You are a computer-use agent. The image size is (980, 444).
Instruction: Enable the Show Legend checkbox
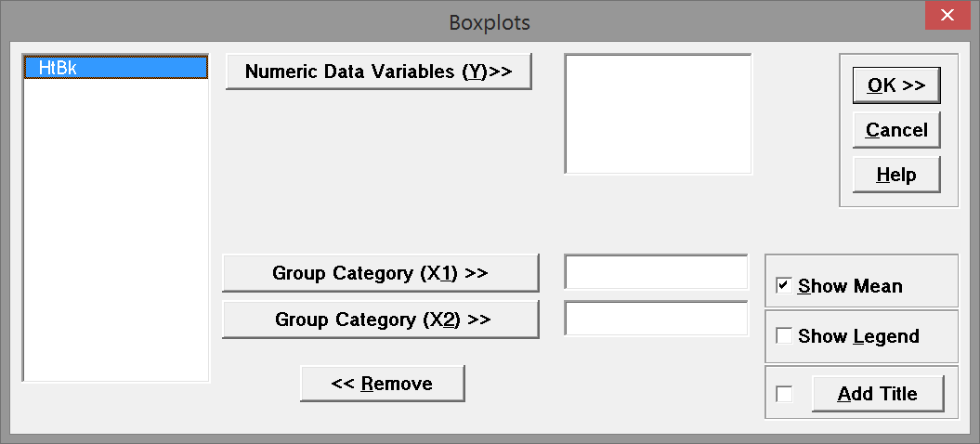coord(784,336)
